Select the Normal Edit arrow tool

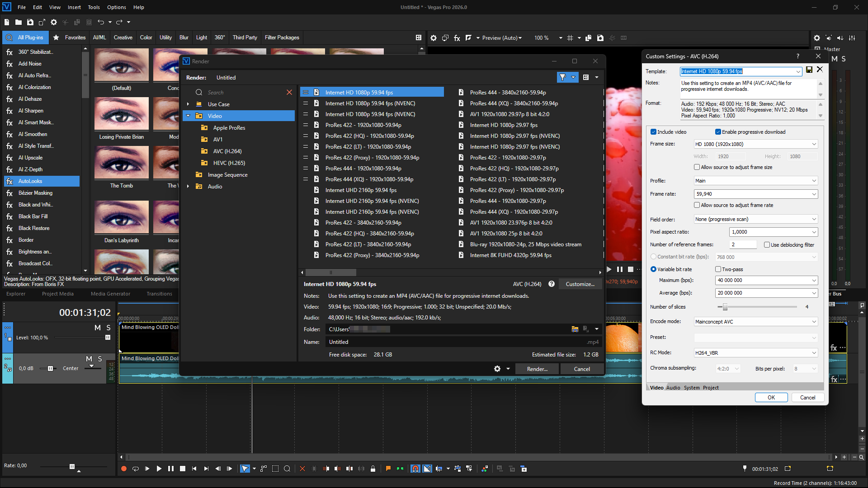(x=245, y=469)
